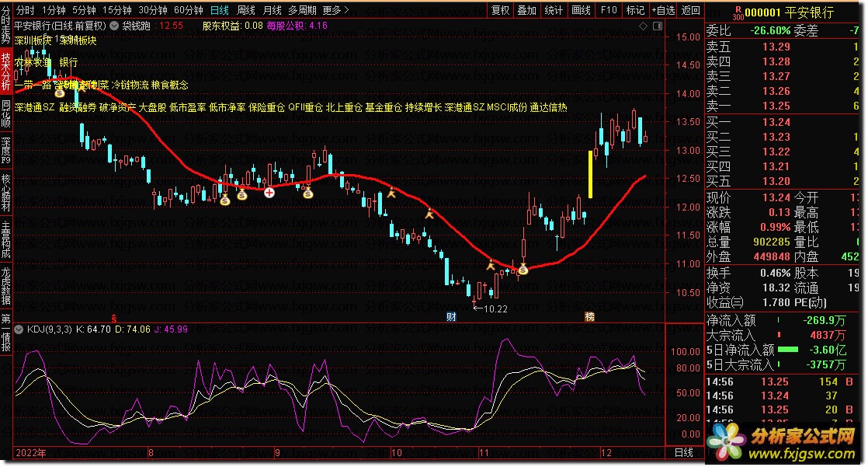
Task: Click the 袋钱跑 indicator name
Action: (x=136, y=26)
